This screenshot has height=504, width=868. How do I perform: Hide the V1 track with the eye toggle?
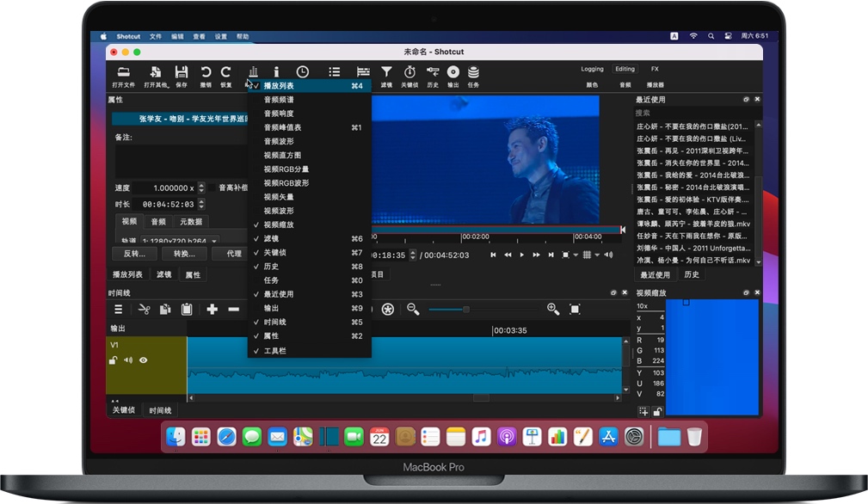coord(143,360)
